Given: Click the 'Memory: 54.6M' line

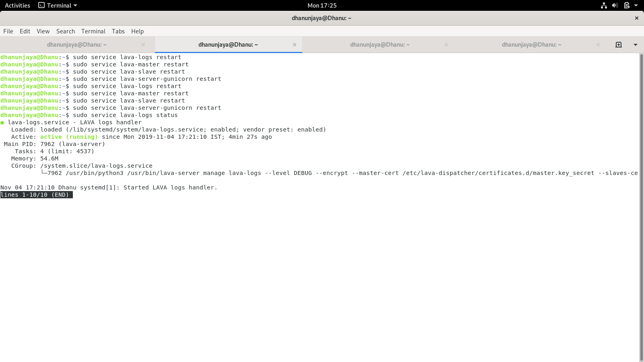Looking at the screenshot, I should 35,158.
